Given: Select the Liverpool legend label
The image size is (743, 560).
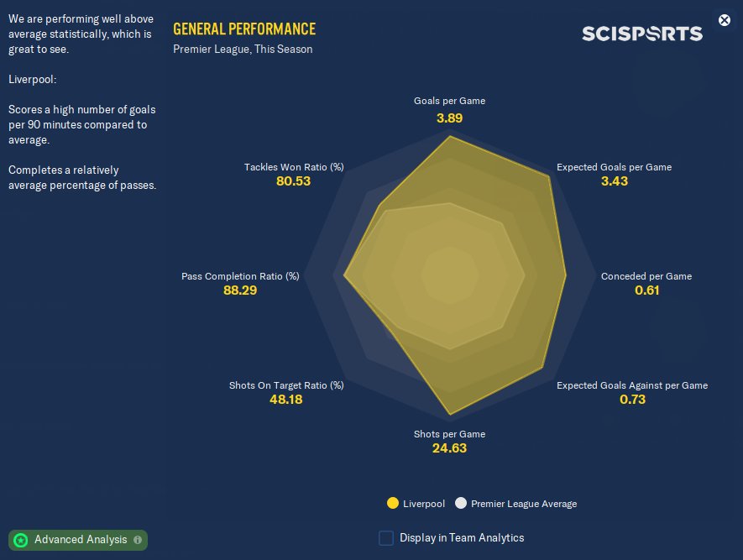Looking at the screenshot, I should pyautogui.click(x=424, y=504).
